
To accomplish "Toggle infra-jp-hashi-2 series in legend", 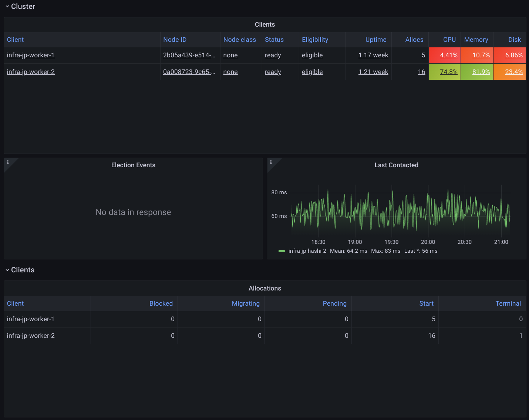I will tap(307, 251).
